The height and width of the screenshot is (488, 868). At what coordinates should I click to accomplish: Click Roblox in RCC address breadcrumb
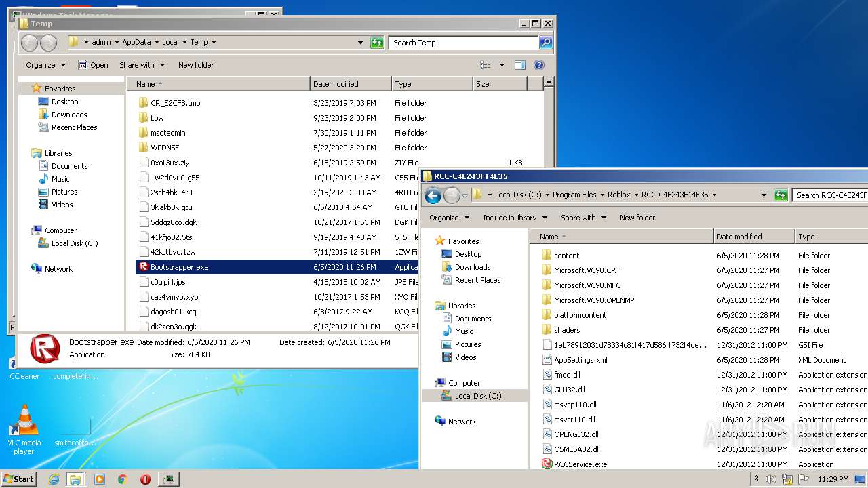tap(619, 195)
